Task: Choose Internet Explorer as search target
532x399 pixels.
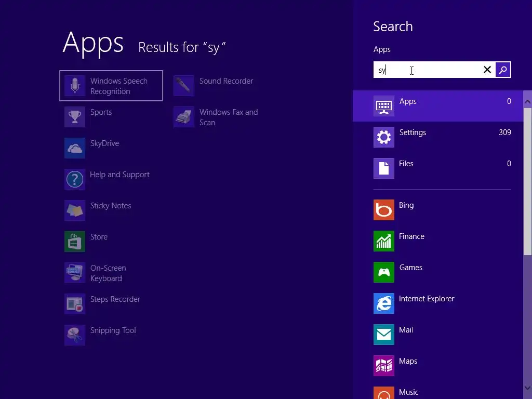Action: tap(437, 303)
